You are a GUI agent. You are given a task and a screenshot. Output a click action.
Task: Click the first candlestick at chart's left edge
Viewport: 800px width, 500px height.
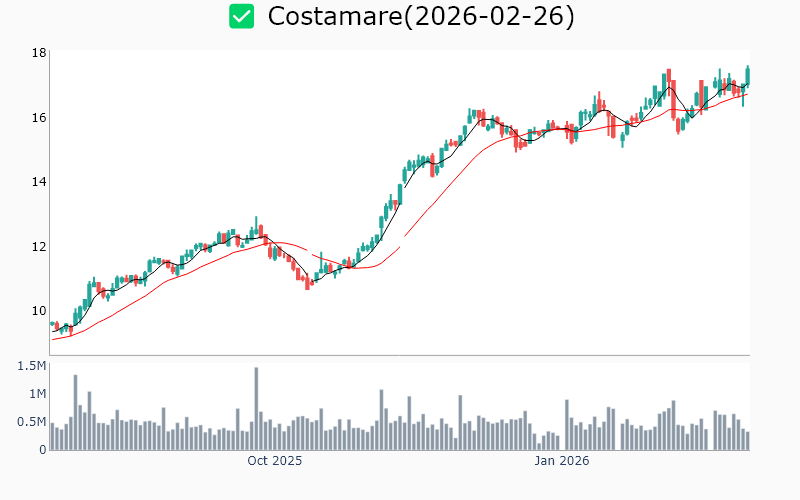pos(52,323)
